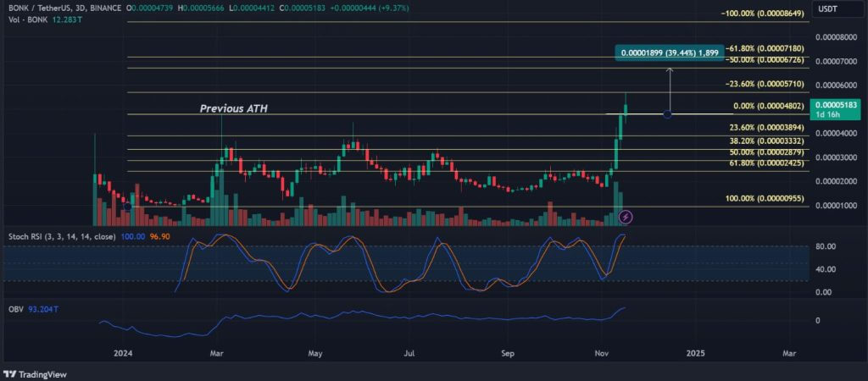This screenshot has height=381, width=868.
Task: Click the Nov label on time axis
Action: coord(602,353)
